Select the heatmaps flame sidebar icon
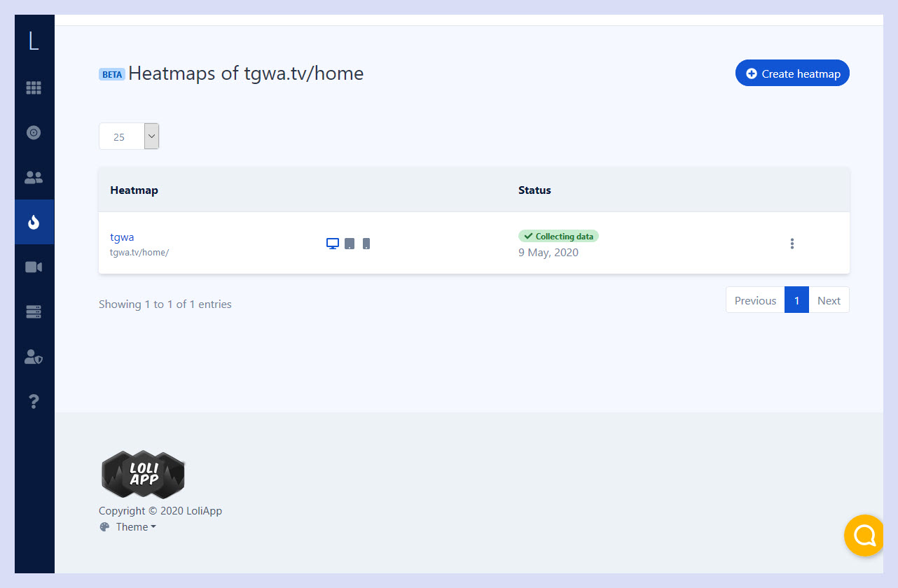898x588 pixels. (x=34, y=222)
